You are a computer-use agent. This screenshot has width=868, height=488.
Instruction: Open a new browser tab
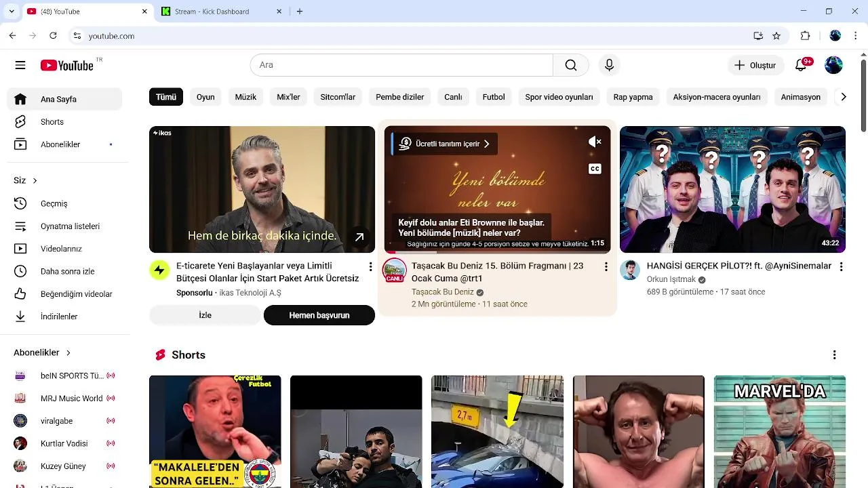point(300,12)
